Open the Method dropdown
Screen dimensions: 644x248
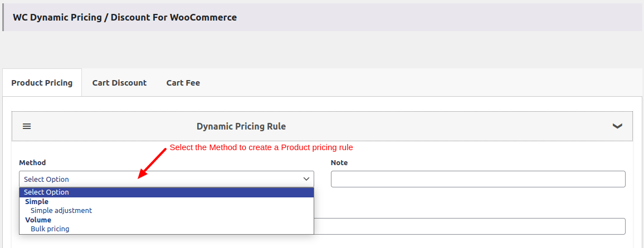(167, 179)
